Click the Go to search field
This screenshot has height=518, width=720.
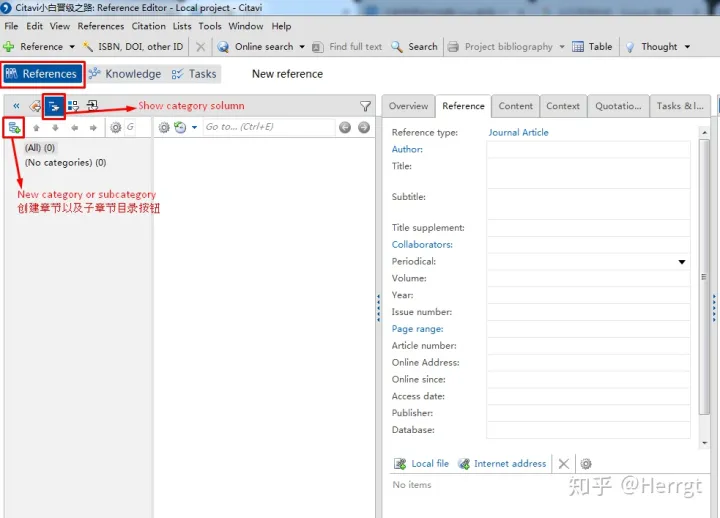coord(269,127)
